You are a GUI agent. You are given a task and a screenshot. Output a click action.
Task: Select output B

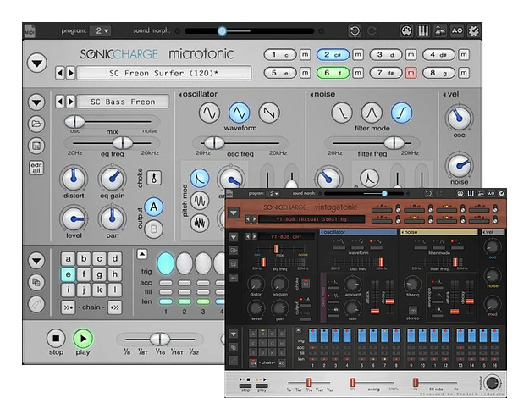coord(154,229)
